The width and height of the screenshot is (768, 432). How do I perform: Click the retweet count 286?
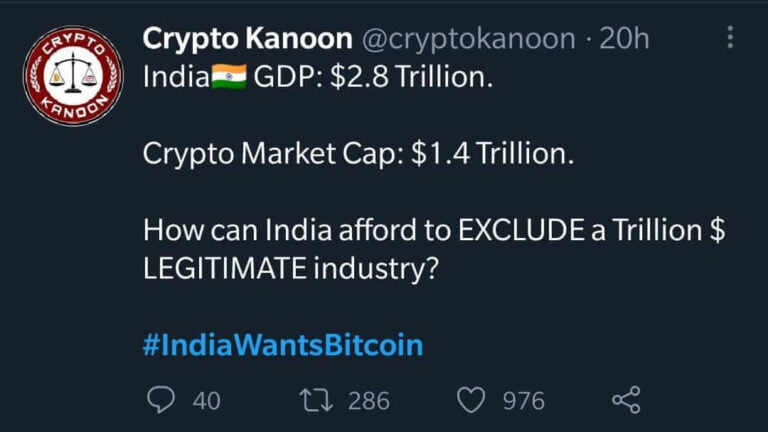tap(368, 401)
